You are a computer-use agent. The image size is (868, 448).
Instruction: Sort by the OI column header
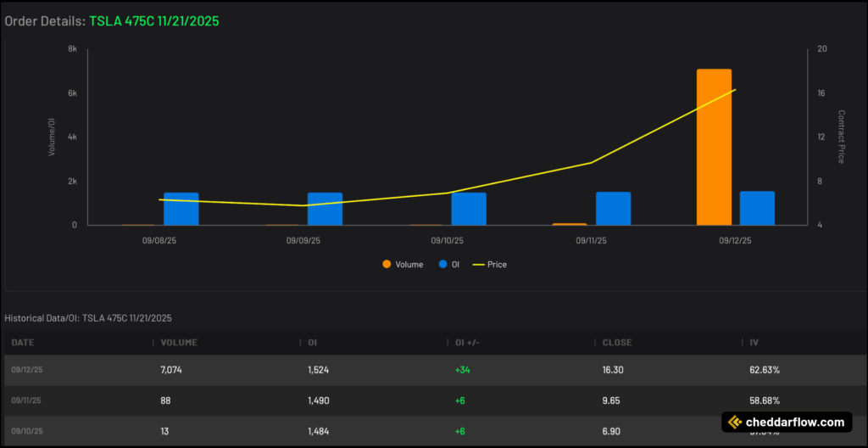(312, 343)
